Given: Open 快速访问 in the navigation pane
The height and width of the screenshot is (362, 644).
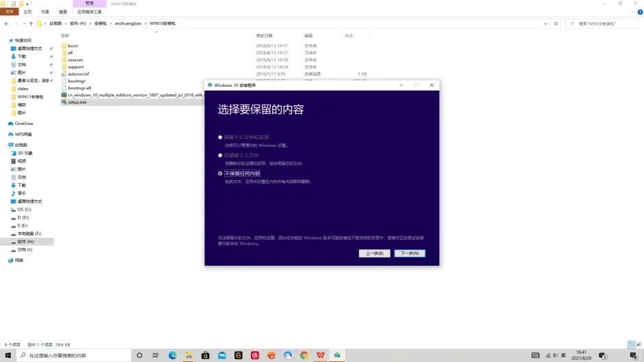Looking at the screenshot, I should point(23,40).
